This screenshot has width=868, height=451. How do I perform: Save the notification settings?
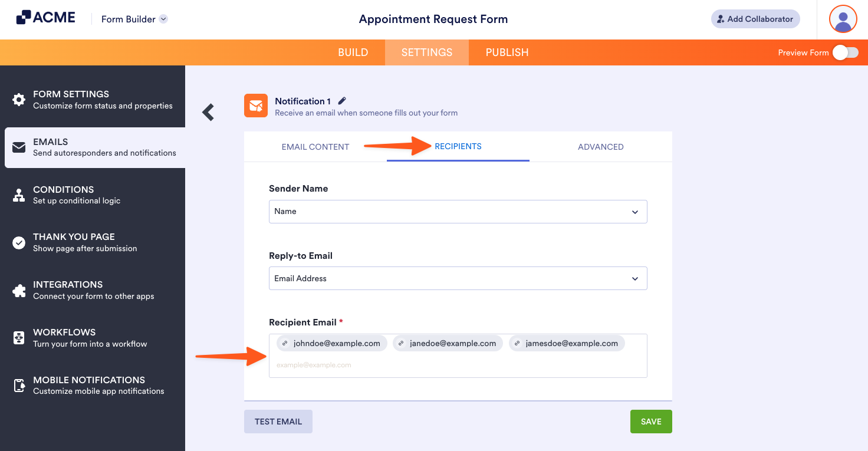click(650, 422)
